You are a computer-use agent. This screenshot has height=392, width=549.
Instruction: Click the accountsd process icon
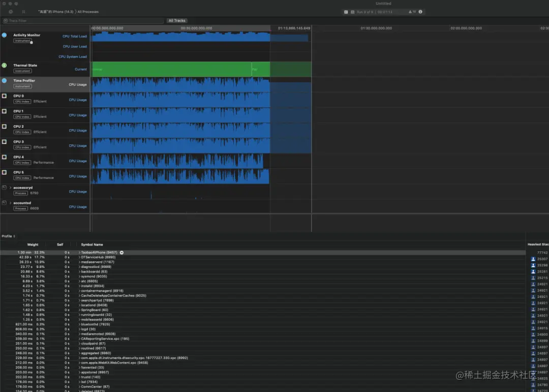pyautogui.click(x=4, y=203)
